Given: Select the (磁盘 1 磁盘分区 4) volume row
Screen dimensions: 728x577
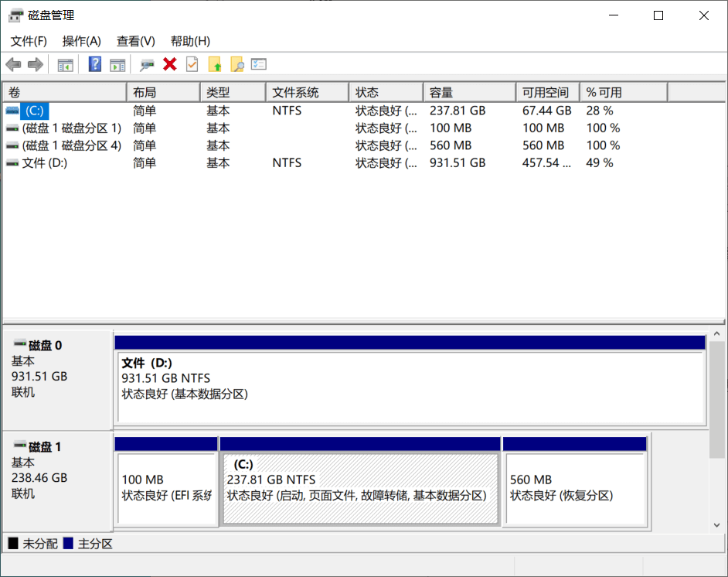Looking at the screenshot, I should point(364,146).
